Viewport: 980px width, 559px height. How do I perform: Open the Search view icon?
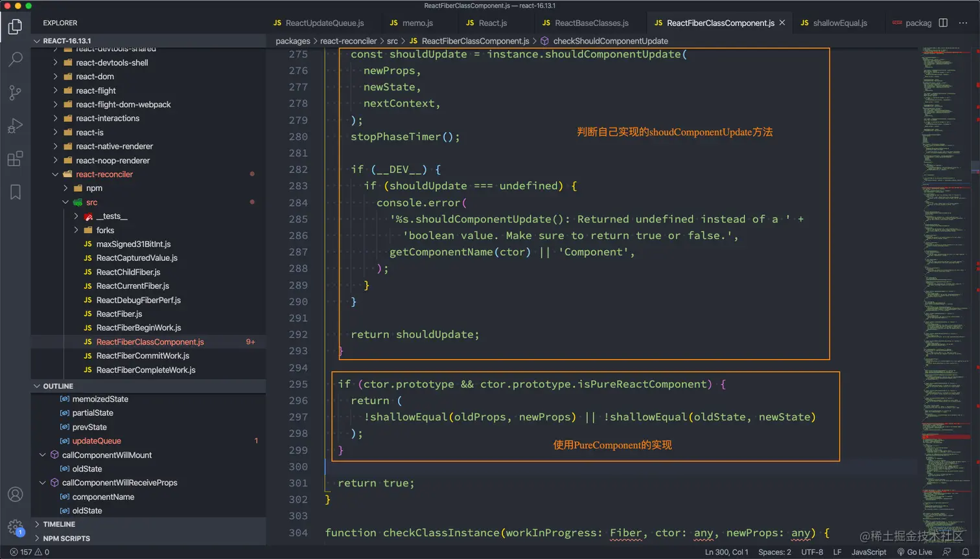(x=15, y=60)
